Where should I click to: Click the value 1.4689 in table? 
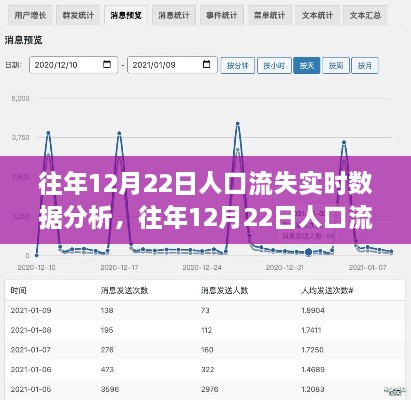click(313, 370)
